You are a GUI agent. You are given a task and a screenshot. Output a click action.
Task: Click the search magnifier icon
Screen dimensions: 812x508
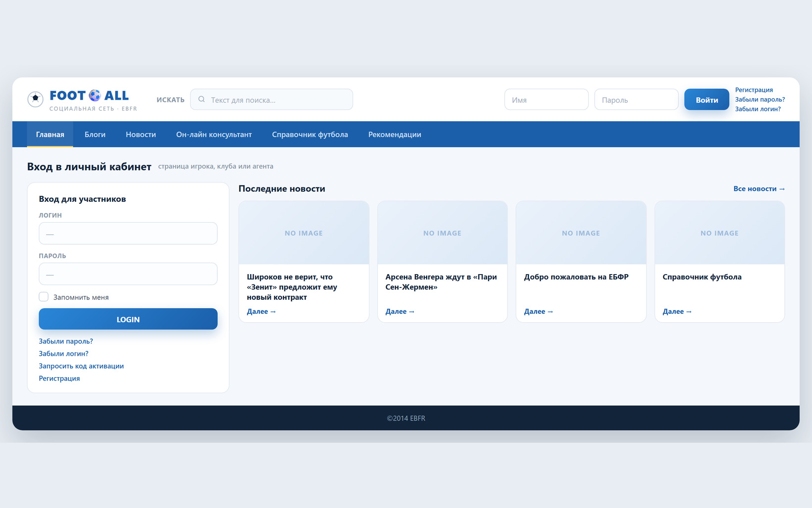click(x=202, y=100)
